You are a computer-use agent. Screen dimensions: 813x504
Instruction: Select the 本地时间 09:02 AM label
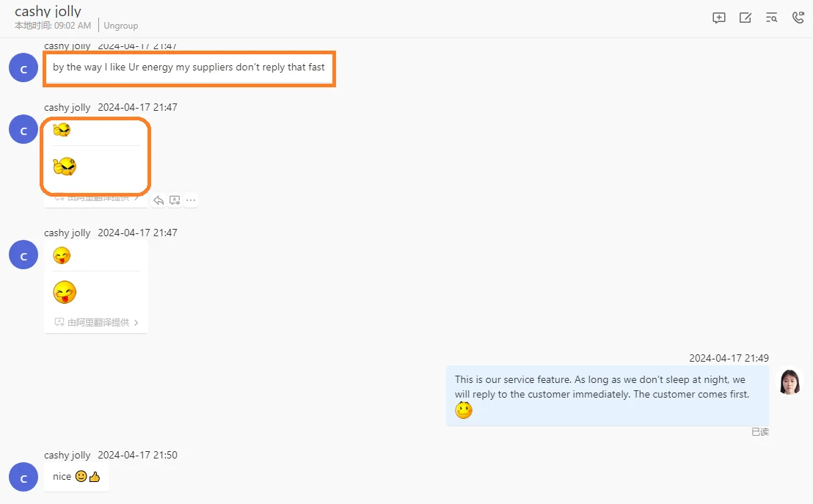tap(53, 26)
